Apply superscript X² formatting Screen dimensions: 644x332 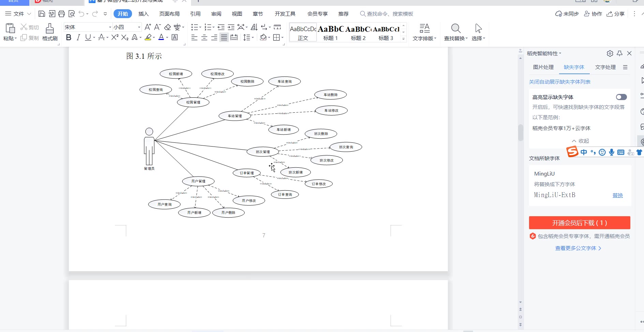pyautogui.click(x=115, y=37)
